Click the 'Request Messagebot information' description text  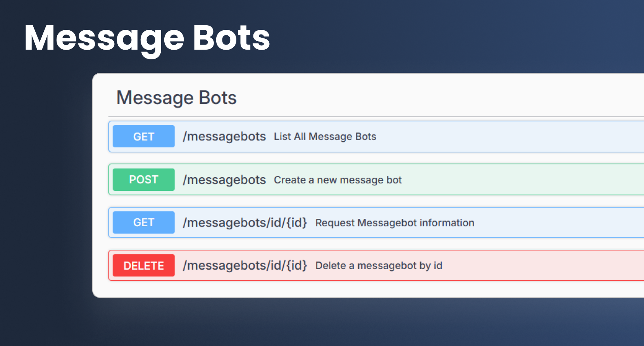pos(395,223)
